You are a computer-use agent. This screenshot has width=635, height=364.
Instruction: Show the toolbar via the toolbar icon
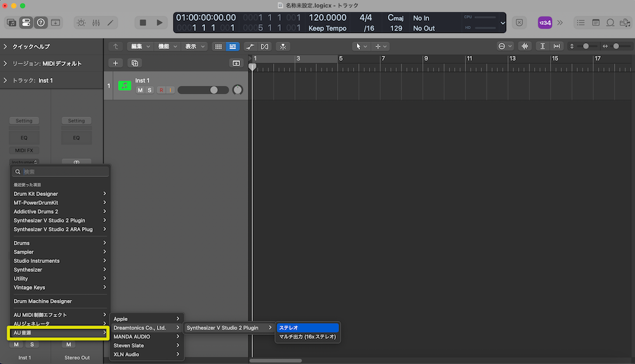(x=55, y=23)
